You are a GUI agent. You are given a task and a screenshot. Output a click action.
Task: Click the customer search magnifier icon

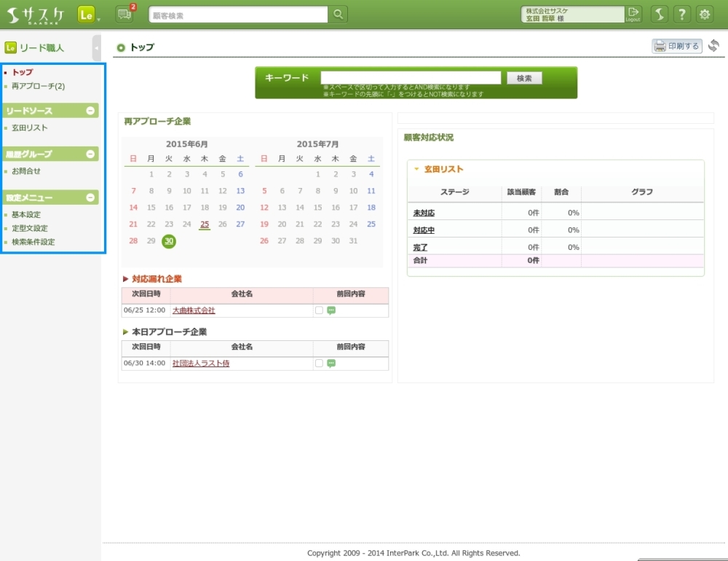click(x=339, y=15)
